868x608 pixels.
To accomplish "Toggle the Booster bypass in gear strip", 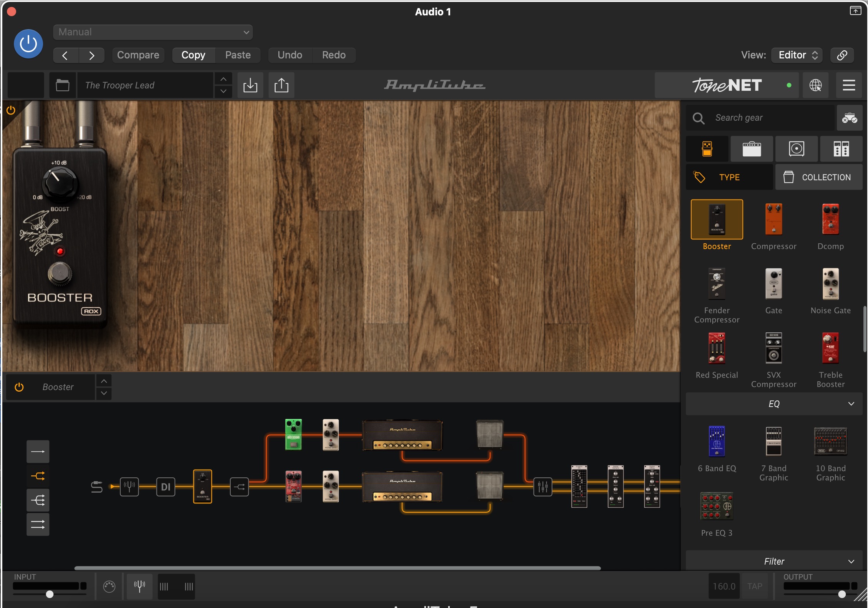I will pyautogui.click(x=19, y=387).
